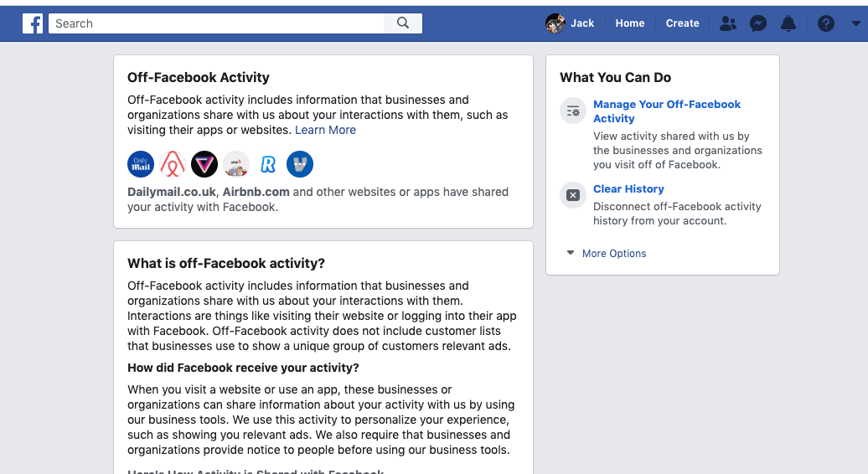Image resolution: width=868 pixels, height=474 pixels.
Task: Focus the Facebook Search field
Action: click(x=216, y=23)
